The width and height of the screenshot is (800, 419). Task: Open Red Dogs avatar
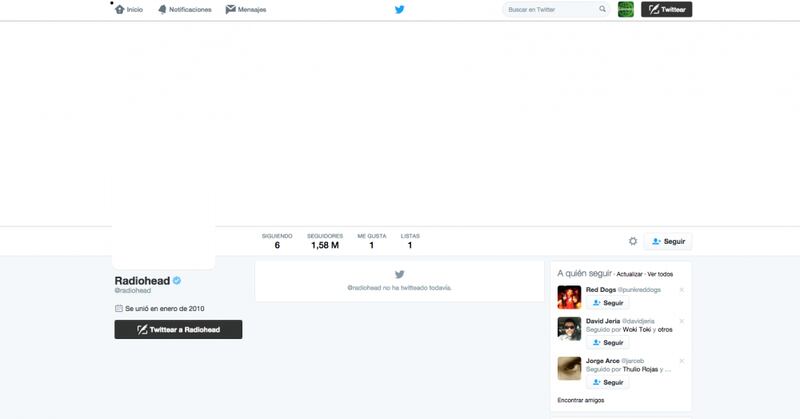(569, 297)
